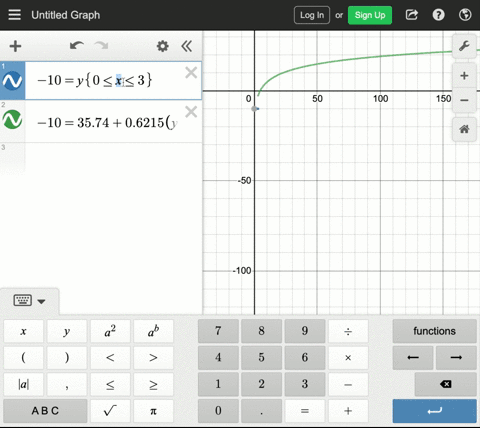Tap the keypad plus key
The width and height of the screenshot is (480, 428).
(348, 411)
